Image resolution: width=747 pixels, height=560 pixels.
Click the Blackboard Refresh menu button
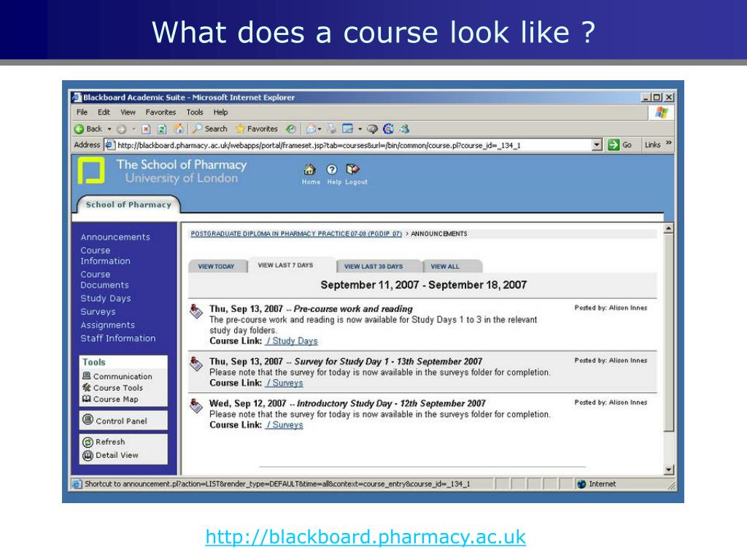[104, 442]
